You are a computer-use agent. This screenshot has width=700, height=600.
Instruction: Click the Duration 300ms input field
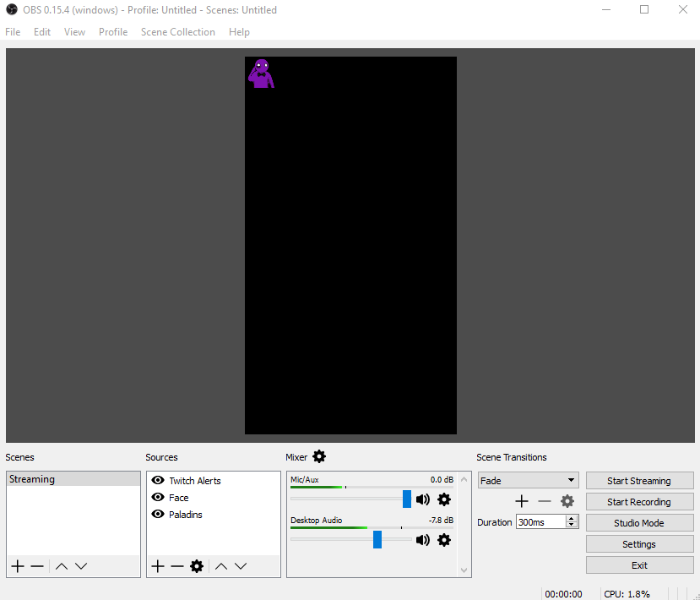coord(541,521)
